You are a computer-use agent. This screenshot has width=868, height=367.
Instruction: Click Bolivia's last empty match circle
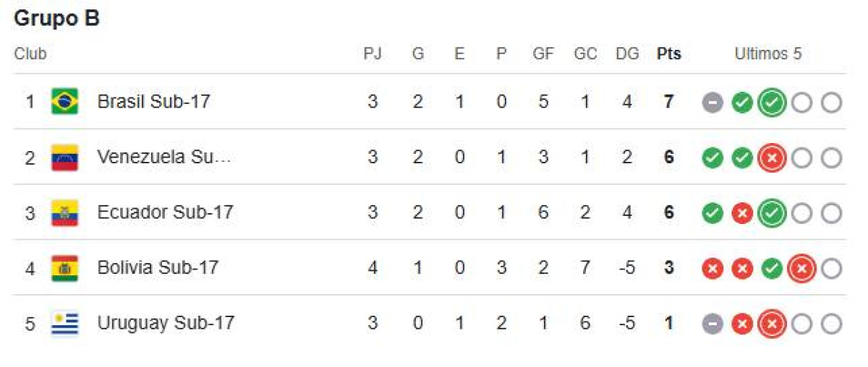831,269
